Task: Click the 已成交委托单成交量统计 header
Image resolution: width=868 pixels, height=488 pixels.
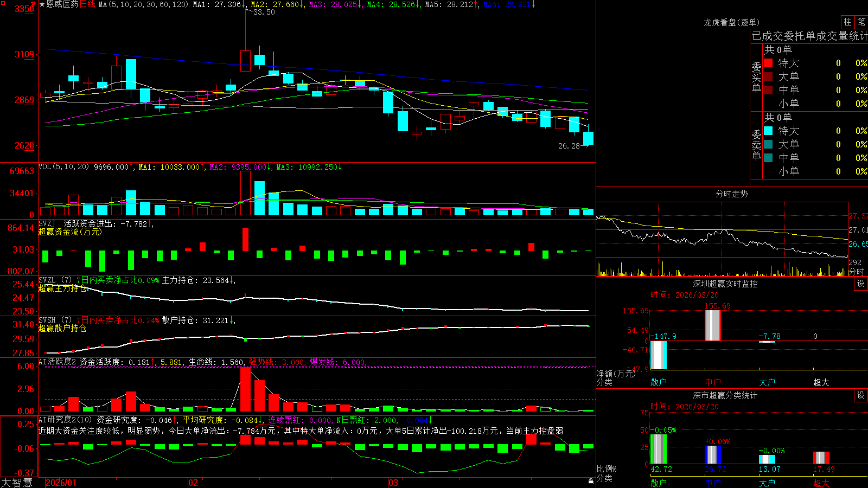Action: [809, 36]
